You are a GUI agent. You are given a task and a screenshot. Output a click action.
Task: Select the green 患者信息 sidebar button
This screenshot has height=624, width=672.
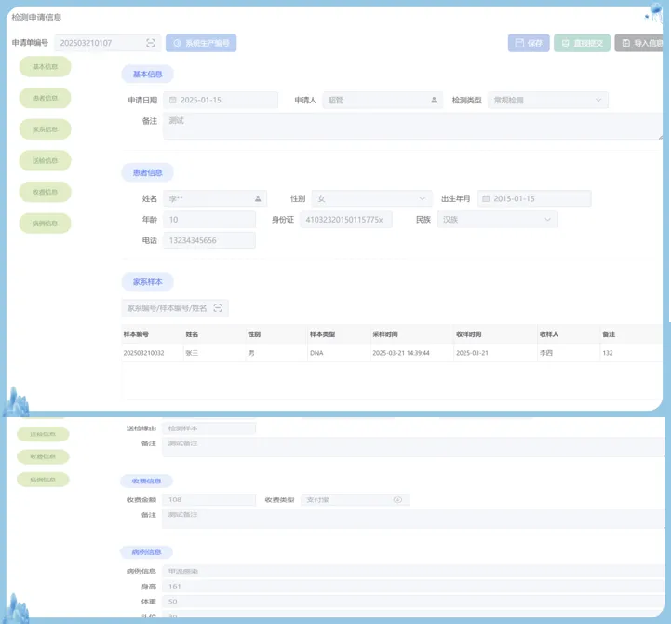45,98
